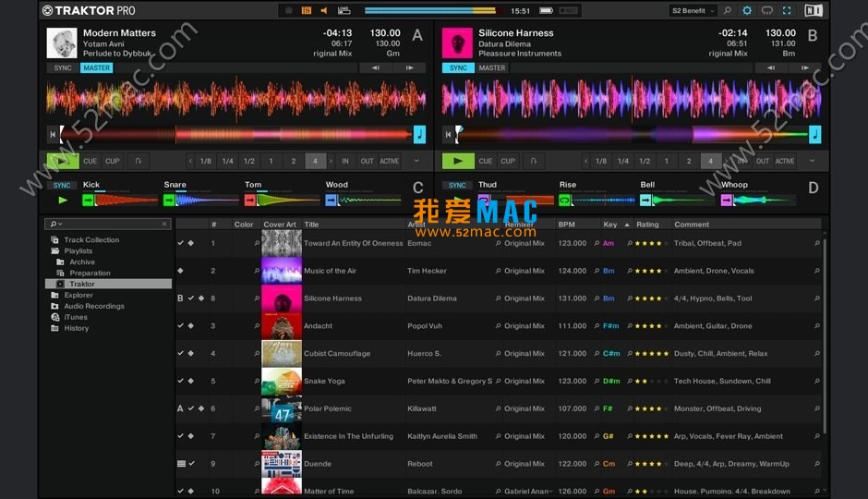Screen dimensions: 868x499
Task: Toggle SYNC on Remix Deck C
Action: click(x=62, y=186)
